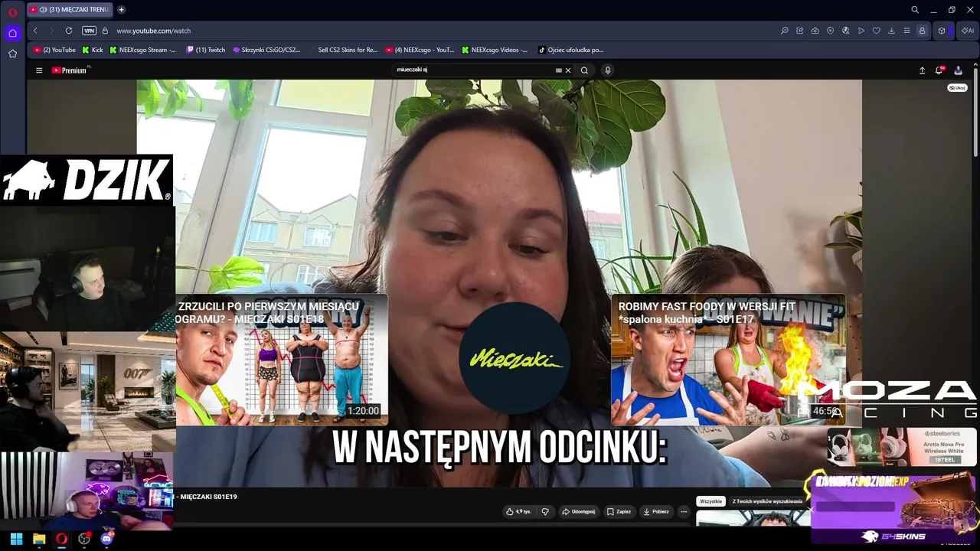Image resolution: width=980 pixels, height=551 pixels.
Task: Open bookmarks star in Opera sidebar
Action: [12, 54]
